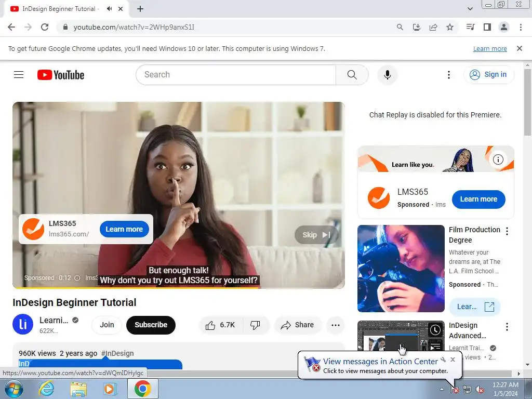
Task: Open Action Center balloon wrench settings
Action: [443, 360]
